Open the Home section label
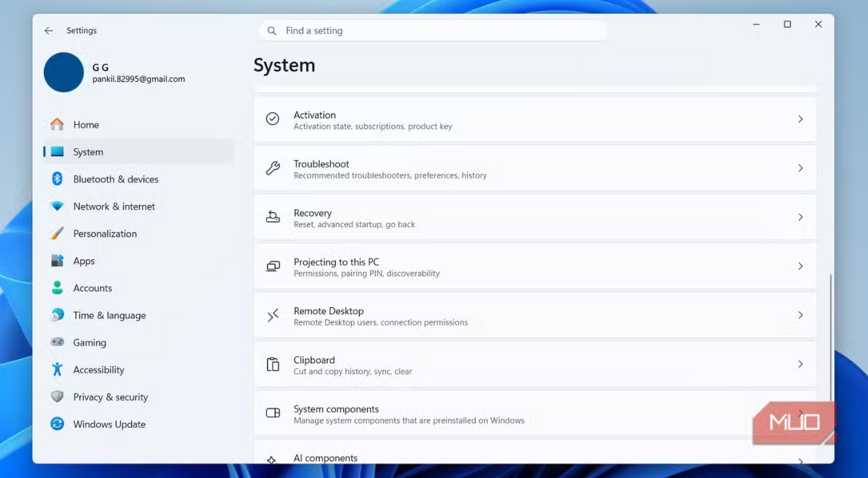 tap(86, 125)
